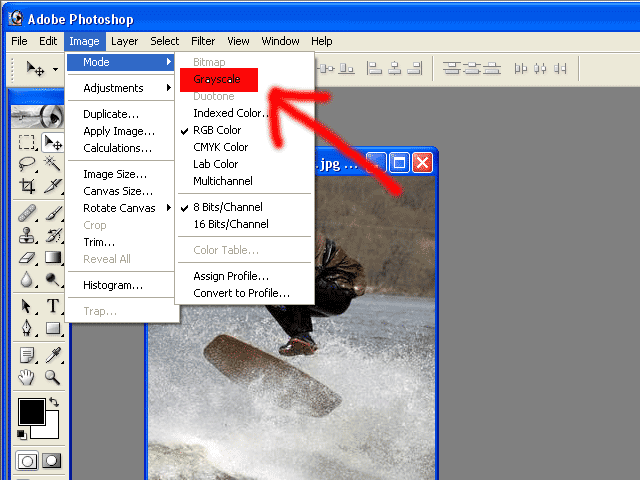Select the Crop tool
The height and width of the screenshot is (480, 640).
click(x=27, y=186)
